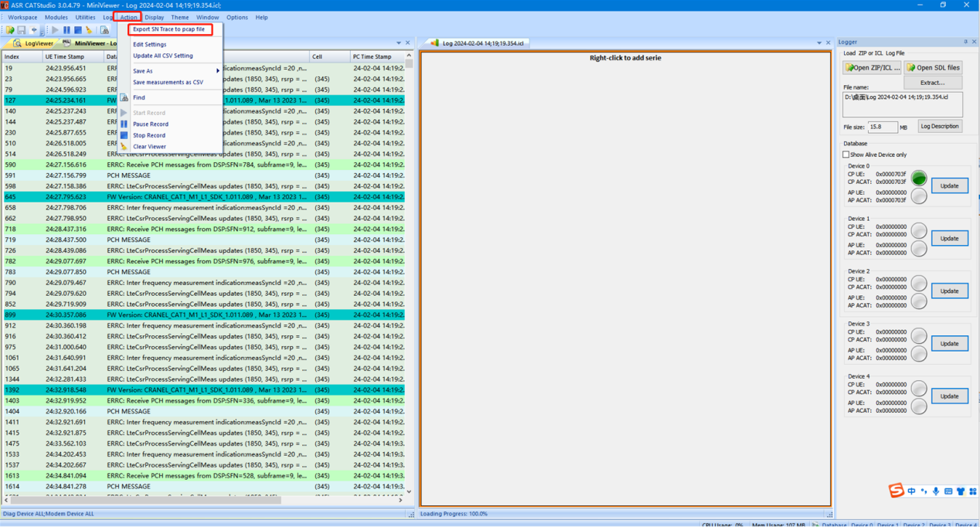
Task: Toggle the Device 0 AP gray indicator
Action: (x=918, y=196)
